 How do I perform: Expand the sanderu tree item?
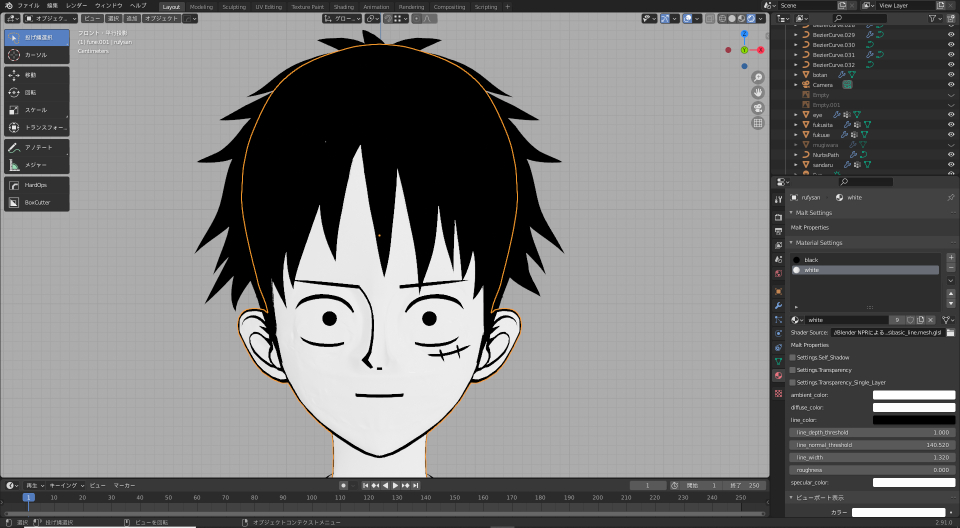click(x=796, y=165)
